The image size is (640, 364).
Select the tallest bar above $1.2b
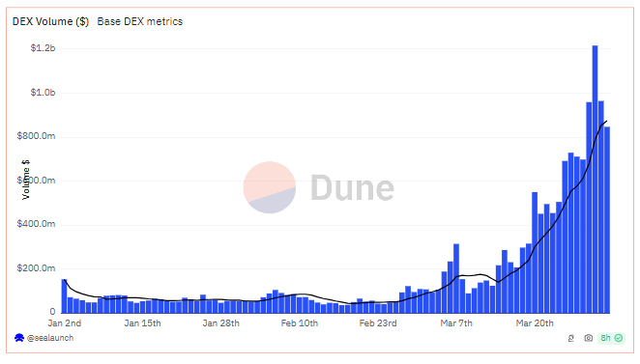(x=596, y=180)
